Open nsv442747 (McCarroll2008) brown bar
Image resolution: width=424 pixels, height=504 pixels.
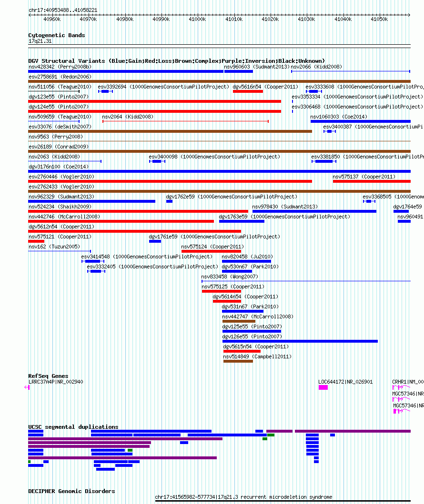[239, 321]
